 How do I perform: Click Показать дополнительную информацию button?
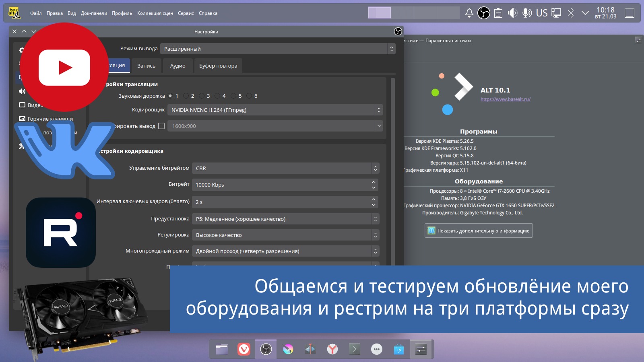479,230
